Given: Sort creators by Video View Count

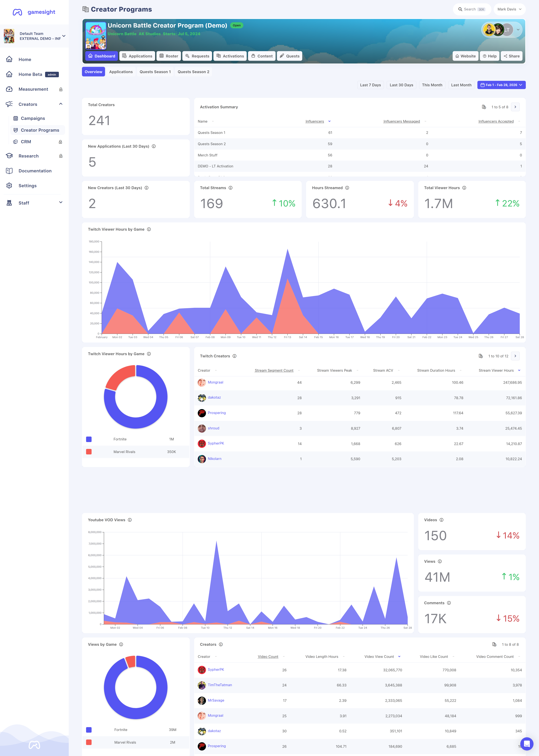Looking at the screenshot, I should (x=379, y=656).
